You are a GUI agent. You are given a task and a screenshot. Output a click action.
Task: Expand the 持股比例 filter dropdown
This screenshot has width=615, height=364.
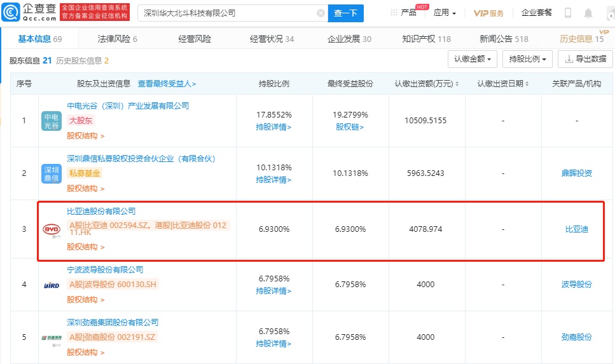pos(527,59)
